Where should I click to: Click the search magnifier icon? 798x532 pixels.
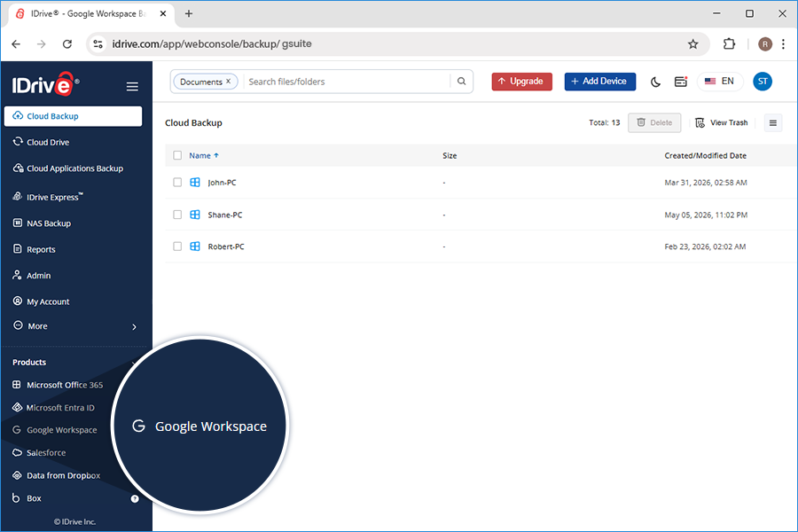[x=462, y=82]
